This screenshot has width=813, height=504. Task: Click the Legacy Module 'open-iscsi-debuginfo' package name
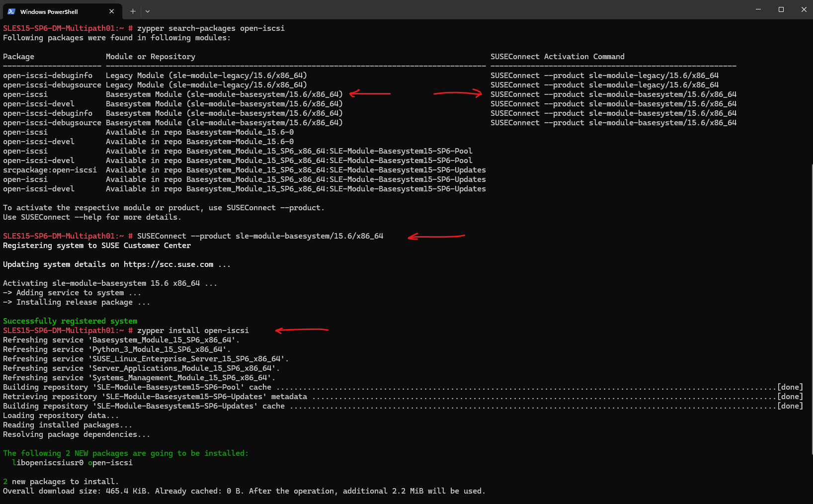[48, 76]
